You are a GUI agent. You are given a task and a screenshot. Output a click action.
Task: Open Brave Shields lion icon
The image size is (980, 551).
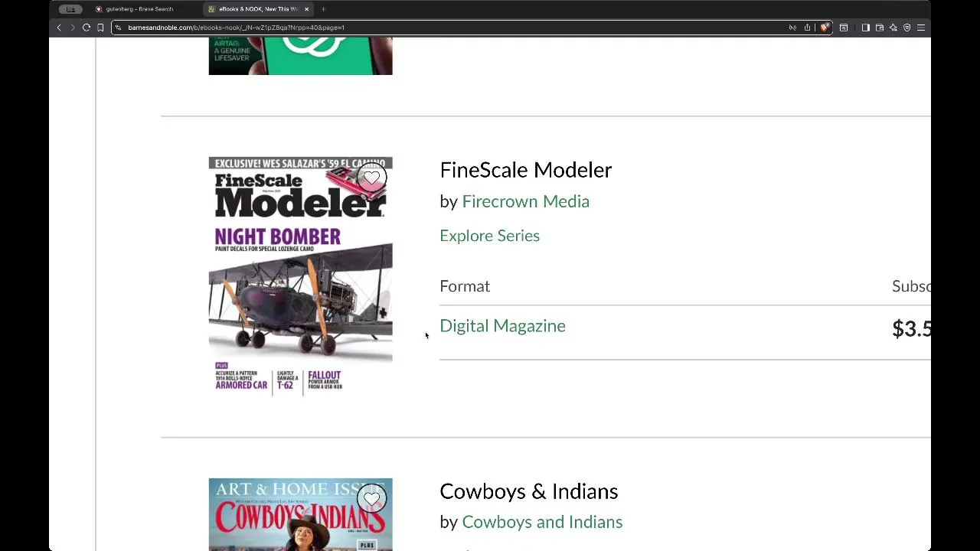pyautogui.click(x=824, y=28)
